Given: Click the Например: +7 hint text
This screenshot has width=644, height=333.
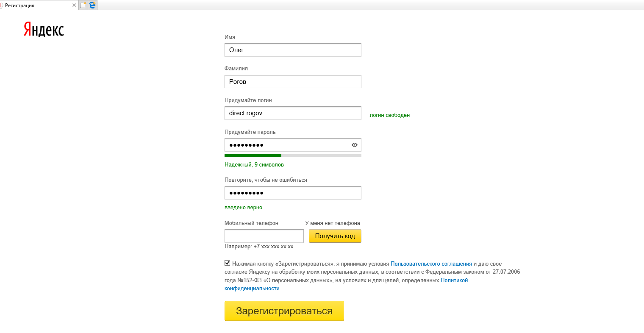Looking at the screenshot, I should pos(259,247).
